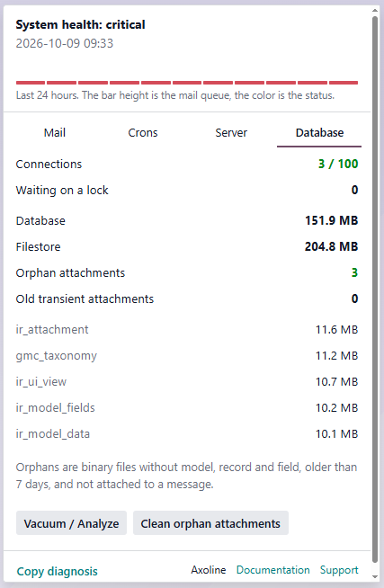Click the 204.8 MB filestore size
384x588 pixels.
pos(332,246)
